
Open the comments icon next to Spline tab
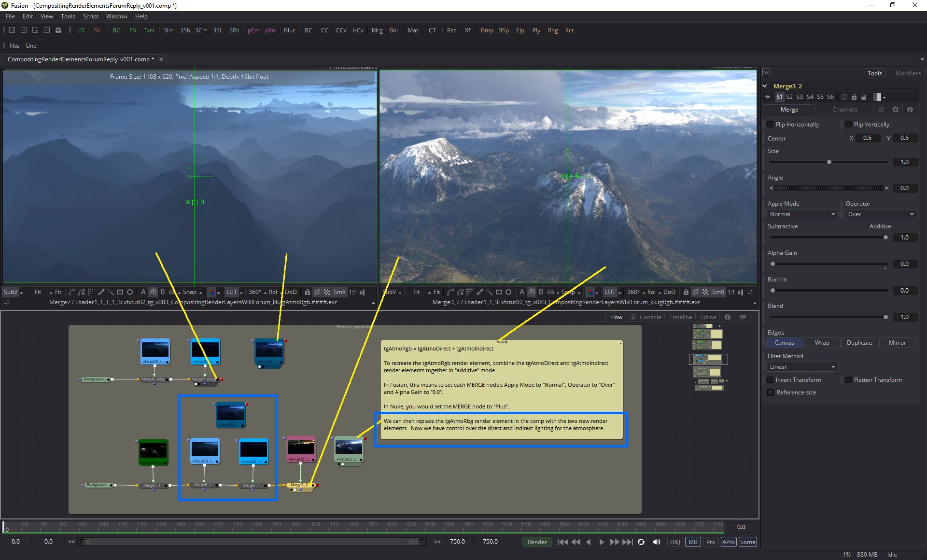(x=743, y=317)
